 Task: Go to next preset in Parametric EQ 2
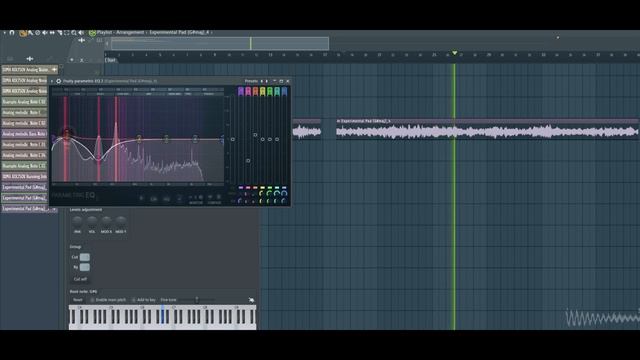(267, 81)
